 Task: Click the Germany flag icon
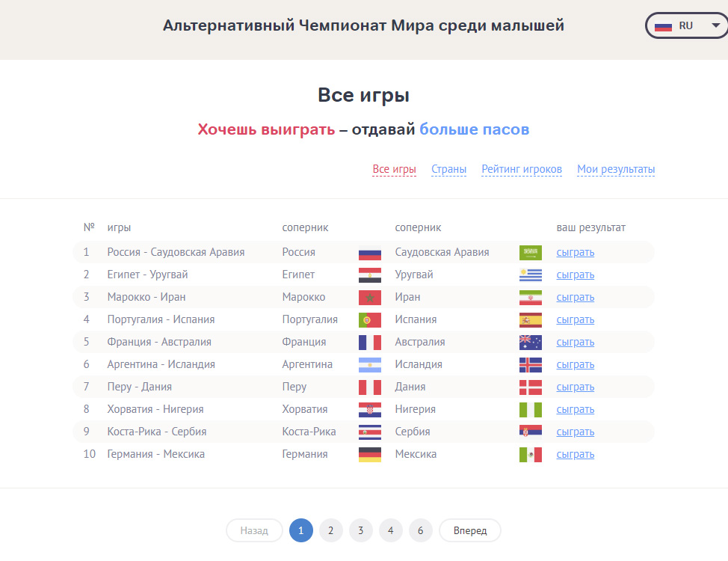coord(369,455)
